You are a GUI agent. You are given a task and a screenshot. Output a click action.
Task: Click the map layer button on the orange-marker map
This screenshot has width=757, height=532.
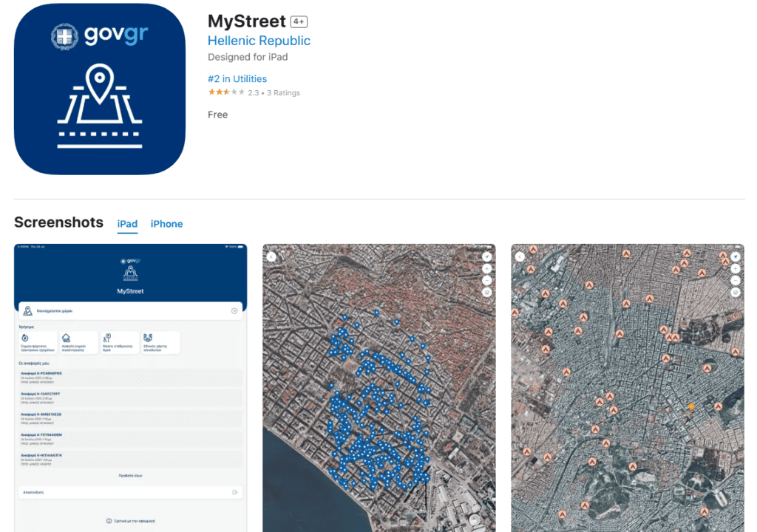(x=736, y=292)
